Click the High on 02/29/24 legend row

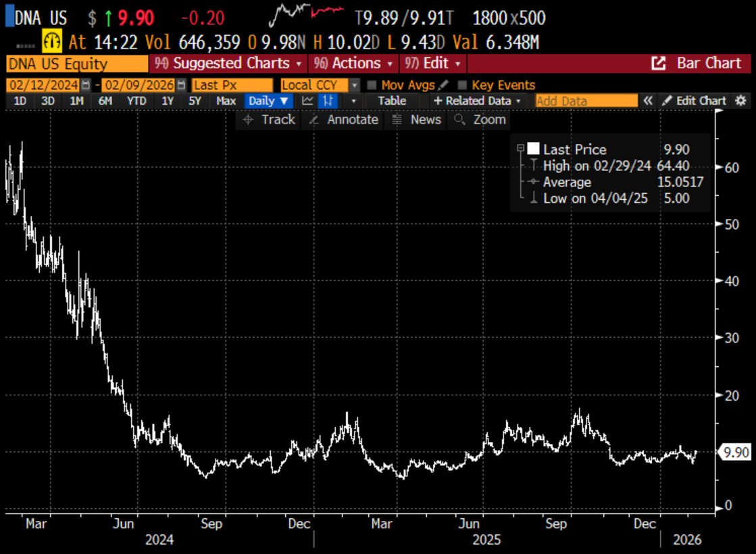(615, 166)
